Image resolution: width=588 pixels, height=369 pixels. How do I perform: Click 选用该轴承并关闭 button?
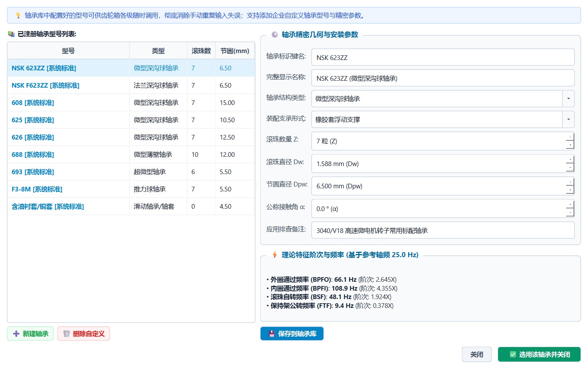click(539, 354)
